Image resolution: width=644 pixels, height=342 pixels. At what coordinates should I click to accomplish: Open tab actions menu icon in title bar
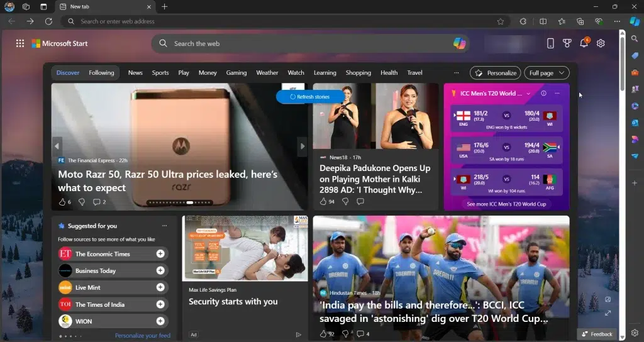click(x=43, y=6)
